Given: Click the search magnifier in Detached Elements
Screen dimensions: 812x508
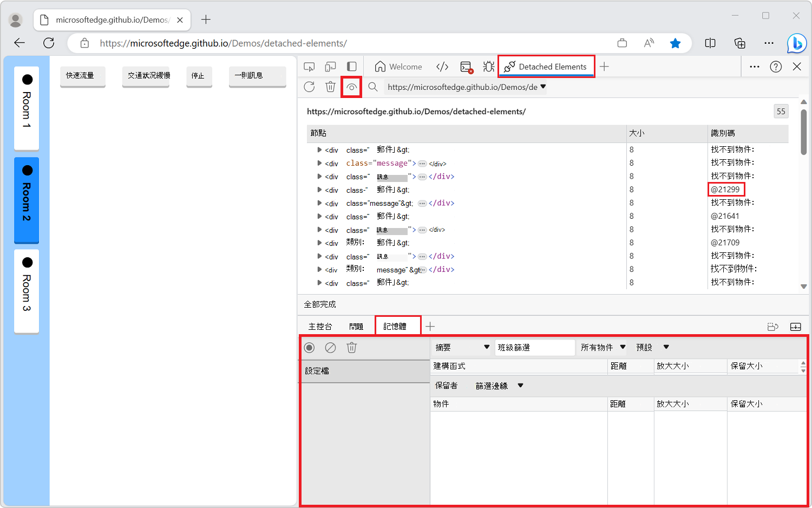Looking at the screenshot, I should click(373, 87).
